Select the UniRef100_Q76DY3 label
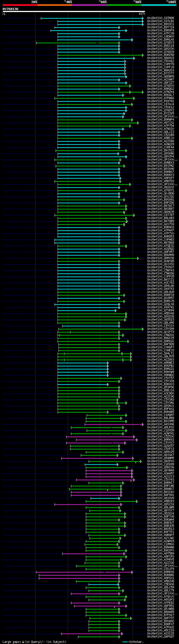 pyautogui.click(x=161, y=43)
